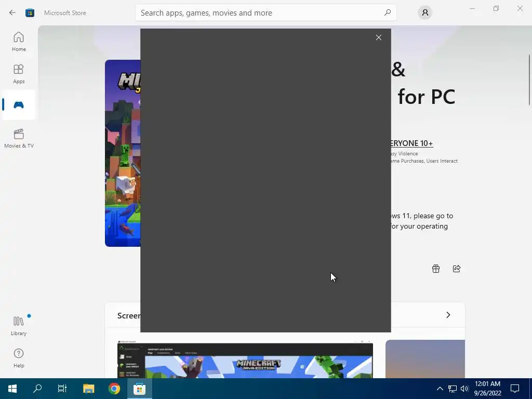Open Library in the sidebar

click(x=19, y=326)
